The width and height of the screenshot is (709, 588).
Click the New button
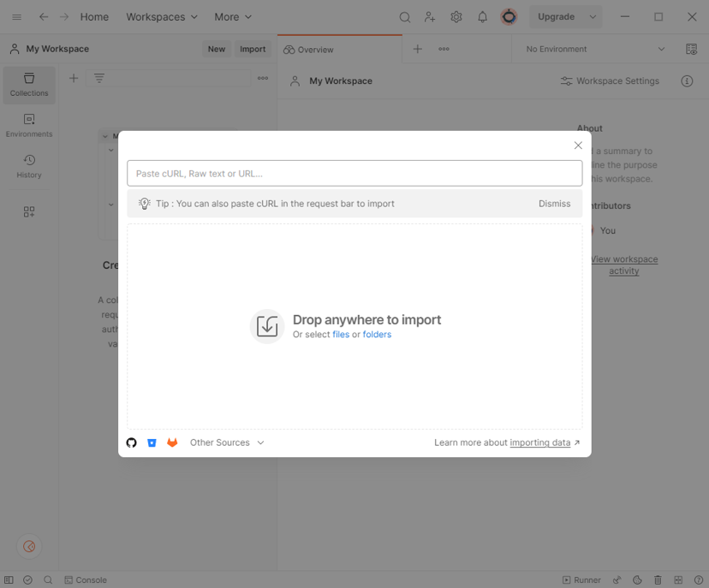click(217, 49)
